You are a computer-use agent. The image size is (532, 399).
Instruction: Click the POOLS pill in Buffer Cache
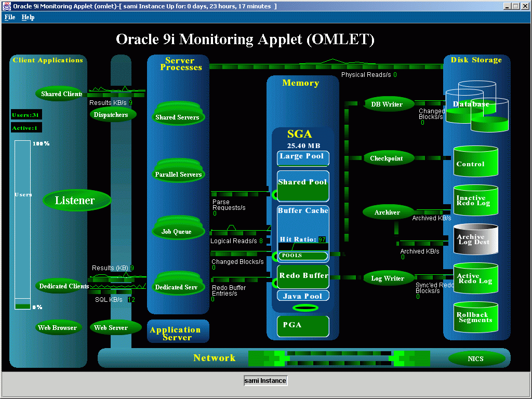[x=303, y=256]
